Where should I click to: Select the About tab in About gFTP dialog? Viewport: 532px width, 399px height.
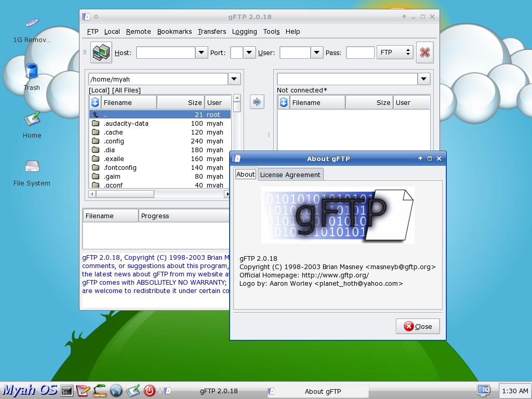(x=246, y=174)
